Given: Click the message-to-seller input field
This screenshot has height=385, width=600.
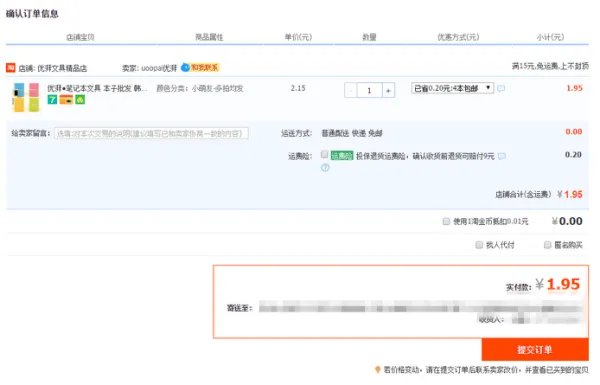Looking at the screenshot, I should pos(152,134).
